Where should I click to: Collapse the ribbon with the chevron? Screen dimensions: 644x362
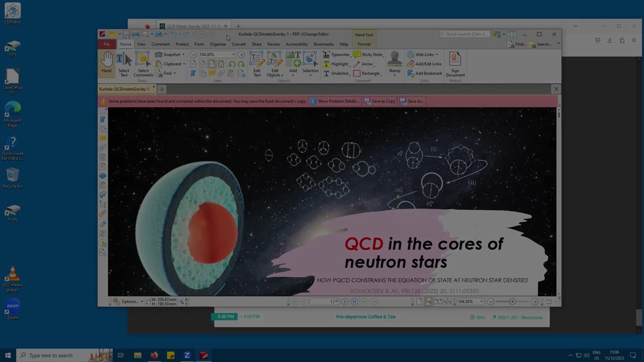coord(558,44)
